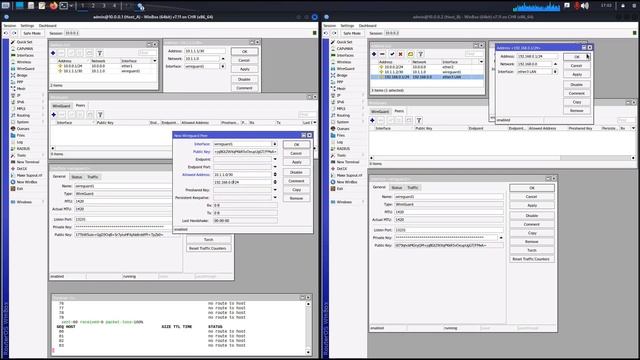
Task: Click Address field in right Address dialog
Action: (538, 56)
